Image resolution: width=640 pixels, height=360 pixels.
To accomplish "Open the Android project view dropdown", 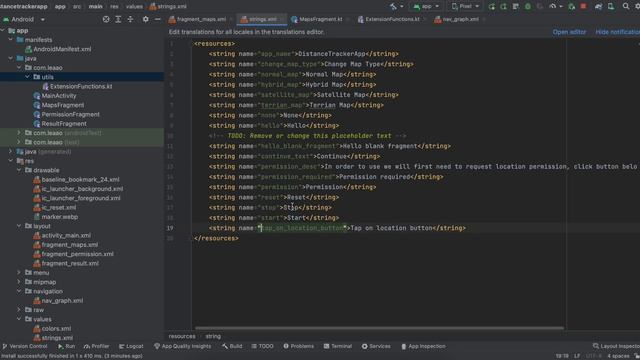I will click(24, 19).
